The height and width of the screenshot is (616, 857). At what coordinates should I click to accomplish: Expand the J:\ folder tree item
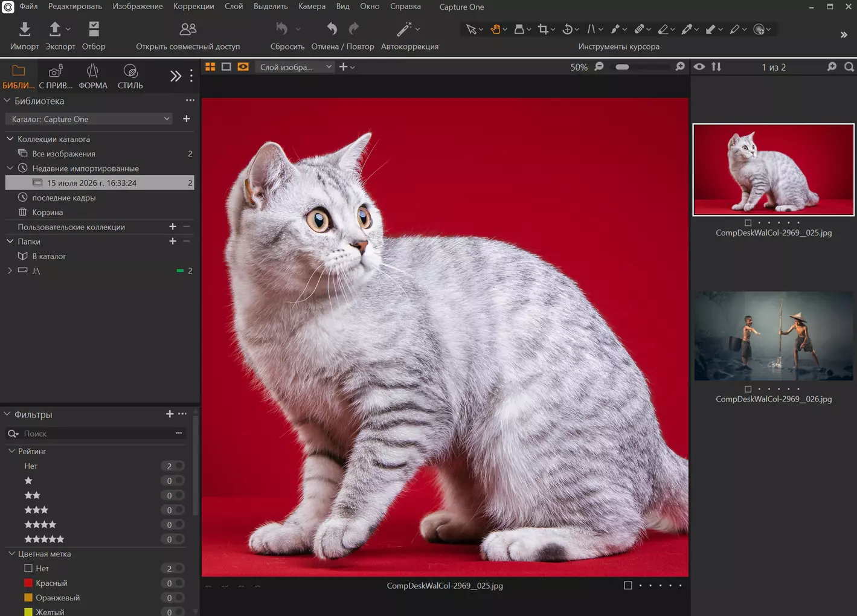coord(10,271)
